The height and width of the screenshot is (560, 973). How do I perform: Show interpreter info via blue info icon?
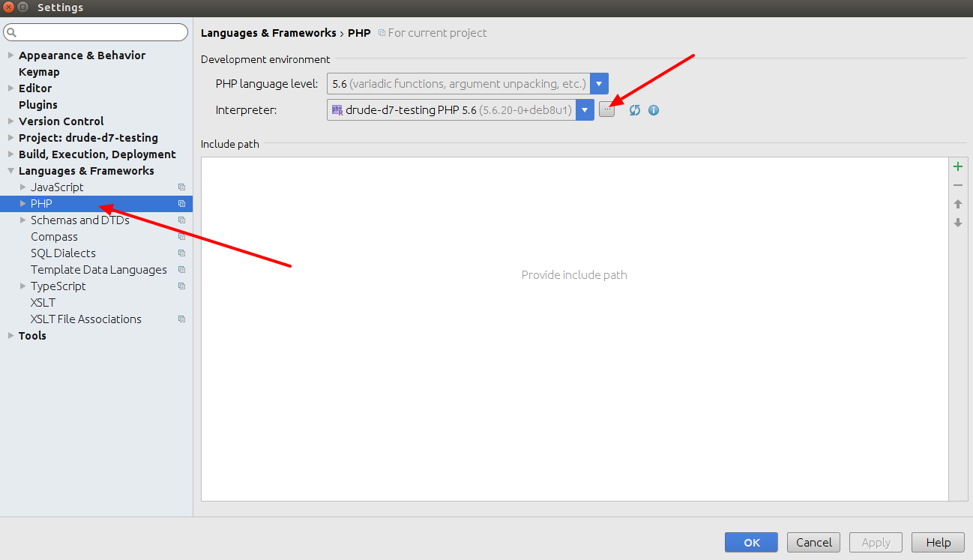[654, 110]
